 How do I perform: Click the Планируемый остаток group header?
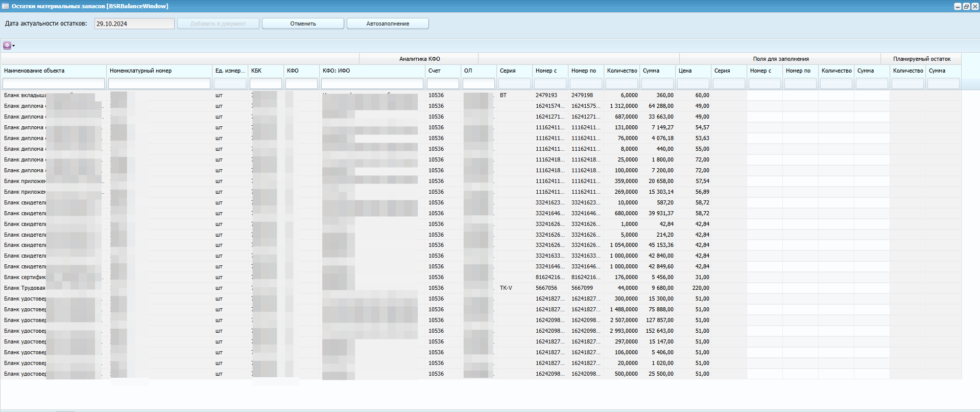click(x=921, y=59)
